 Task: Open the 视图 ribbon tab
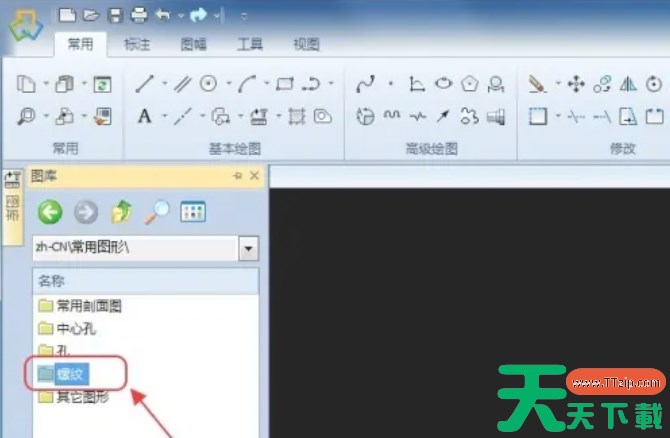click(306, 44)
